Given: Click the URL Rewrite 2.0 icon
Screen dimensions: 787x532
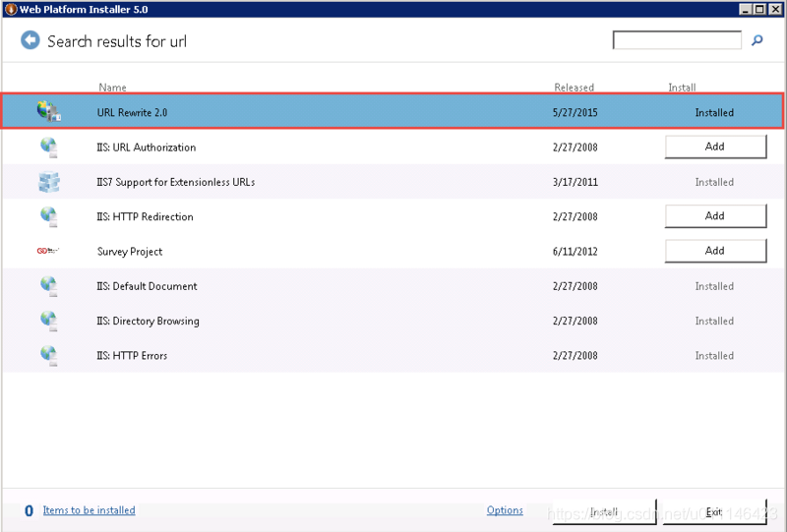Looking at the screenshot, I should [48, 112].
